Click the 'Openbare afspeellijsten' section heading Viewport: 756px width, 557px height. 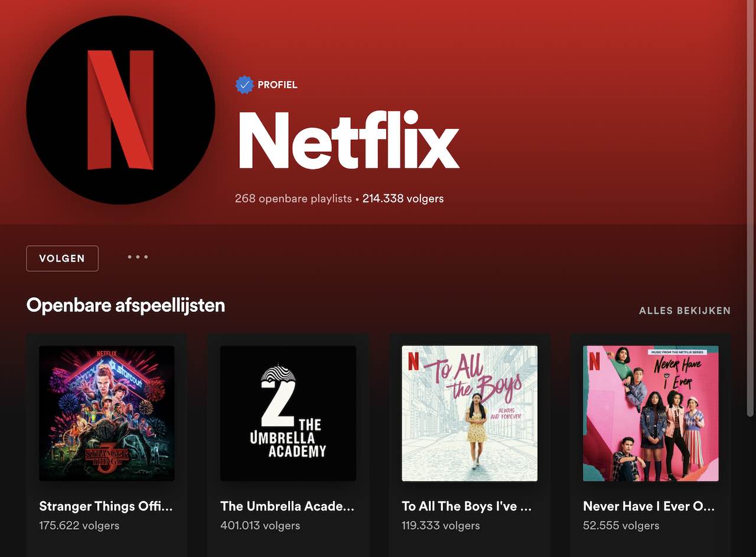click(x=126, y=306)
